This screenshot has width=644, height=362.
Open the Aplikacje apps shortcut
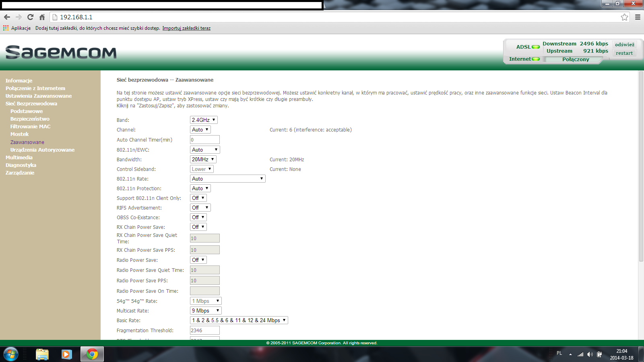17,28
